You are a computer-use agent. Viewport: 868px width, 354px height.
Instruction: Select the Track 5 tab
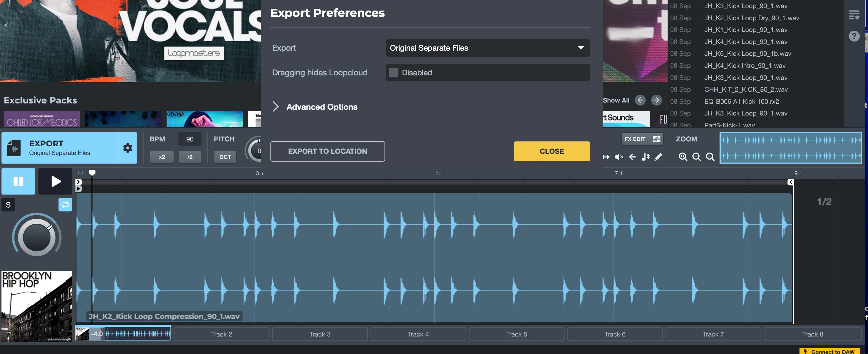516,334
